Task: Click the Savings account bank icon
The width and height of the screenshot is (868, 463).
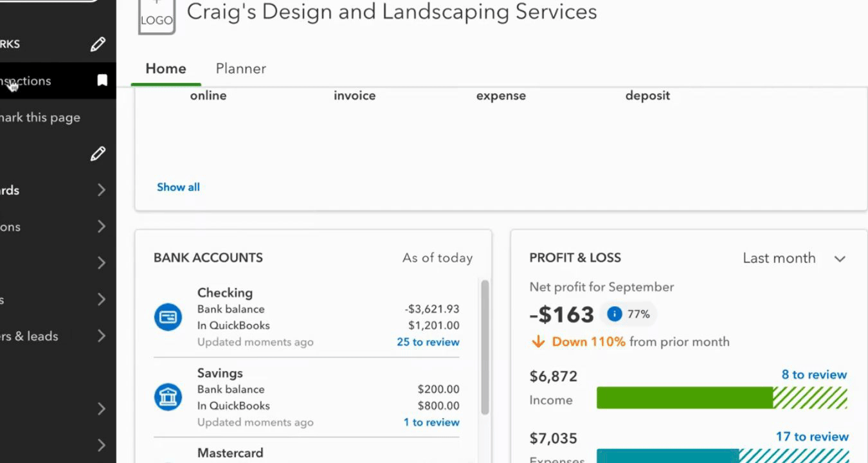Action: (x=168, y=397)
